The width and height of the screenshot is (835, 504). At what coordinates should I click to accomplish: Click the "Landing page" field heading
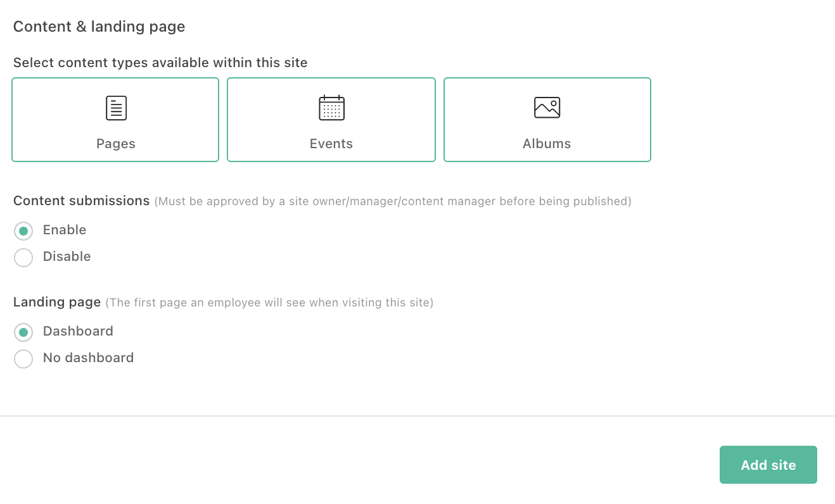[x=57, y=302]
